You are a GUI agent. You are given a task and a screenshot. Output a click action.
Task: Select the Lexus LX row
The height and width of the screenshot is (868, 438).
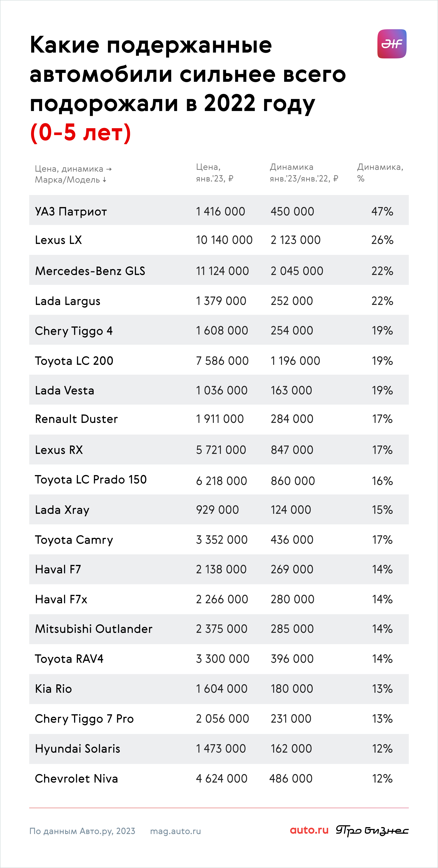coord(219,240)
